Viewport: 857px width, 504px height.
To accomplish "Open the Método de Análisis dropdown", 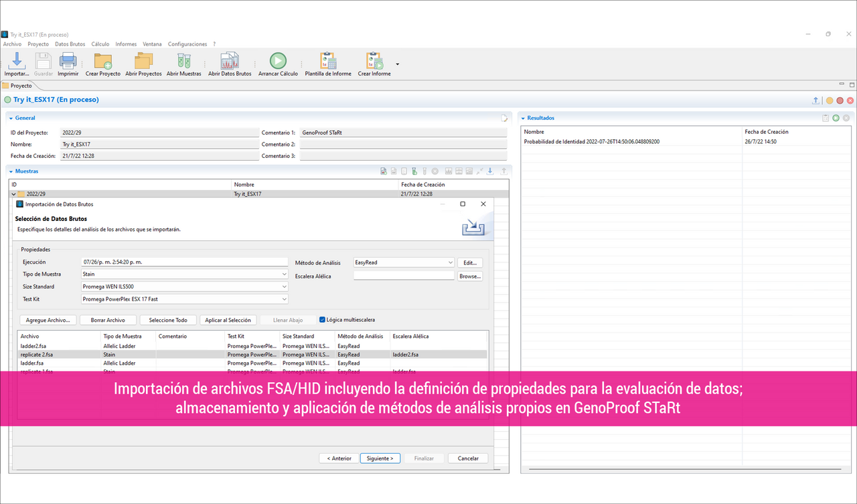I will tap(404, 262).
